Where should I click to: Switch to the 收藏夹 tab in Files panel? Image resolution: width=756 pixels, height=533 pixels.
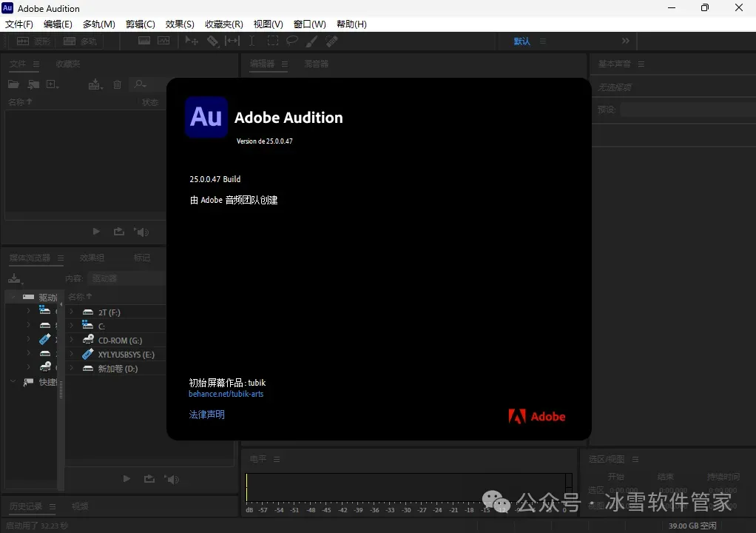[x=68, y=64]
